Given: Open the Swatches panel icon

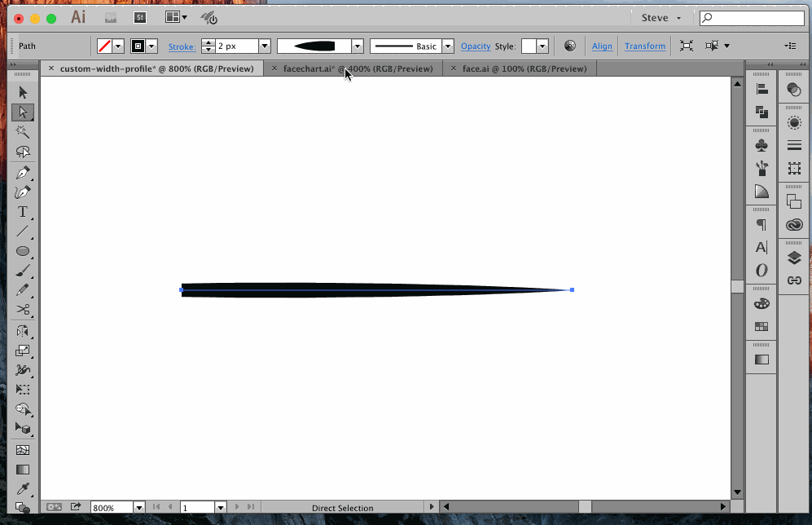Looking at the screenshot, I should 762,327.
